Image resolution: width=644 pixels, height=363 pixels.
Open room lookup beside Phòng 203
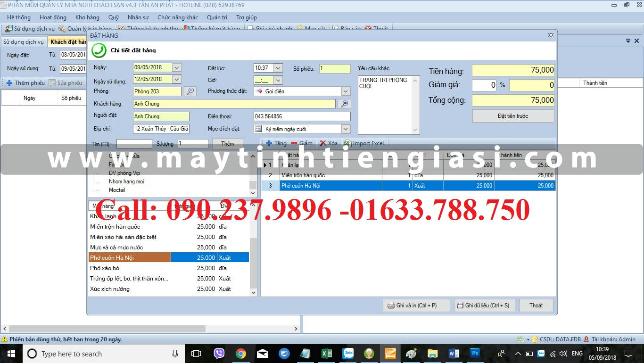click(190, 91)
